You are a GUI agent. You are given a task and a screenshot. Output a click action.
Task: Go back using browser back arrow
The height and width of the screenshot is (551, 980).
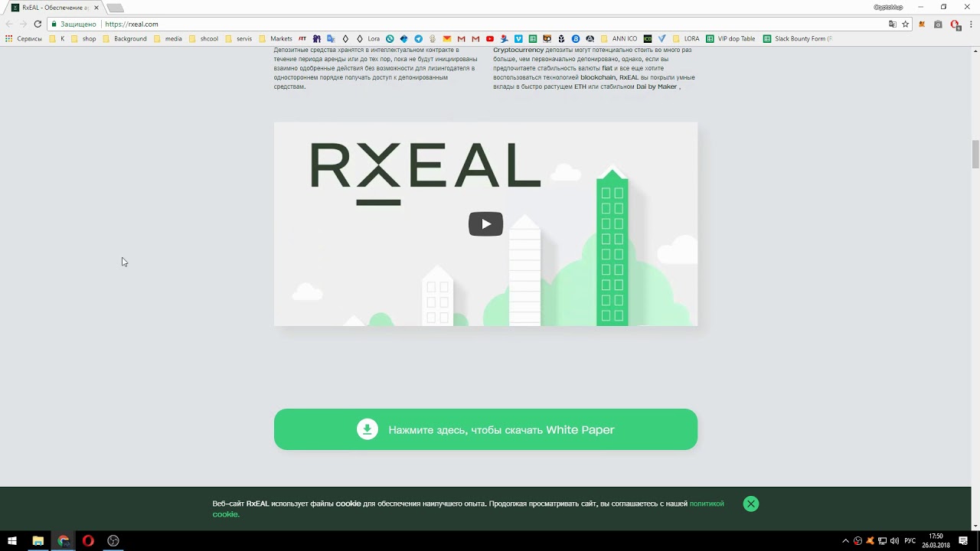pos(9,24)
